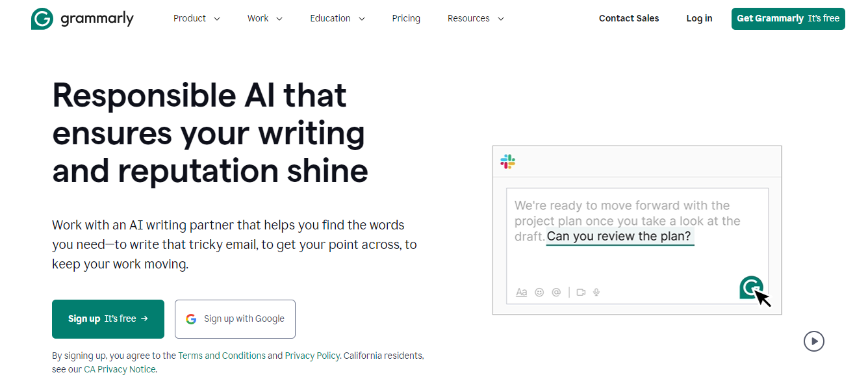Select the video camera icon

click(x=581, y=292)
